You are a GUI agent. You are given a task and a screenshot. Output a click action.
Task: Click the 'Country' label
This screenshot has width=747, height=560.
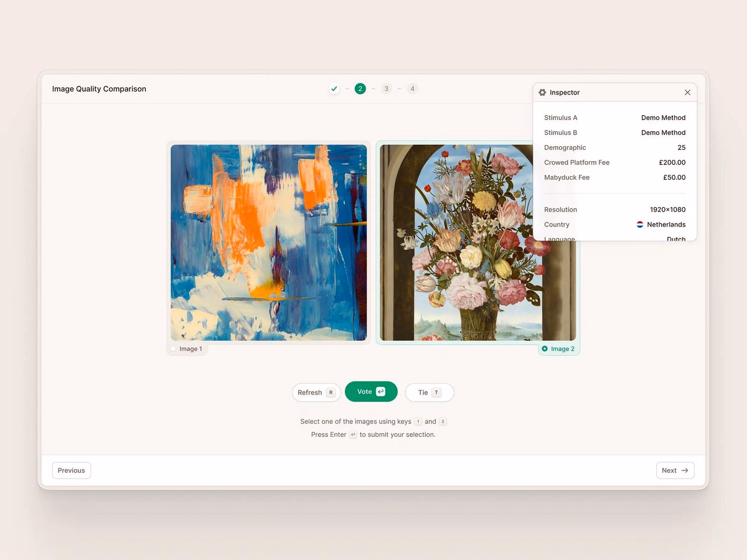(557, 225)
